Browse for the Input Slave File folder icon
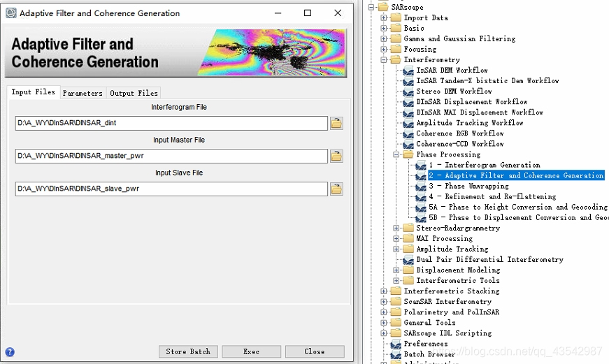The width and height of the screenshot is (609, 364). 336,189
